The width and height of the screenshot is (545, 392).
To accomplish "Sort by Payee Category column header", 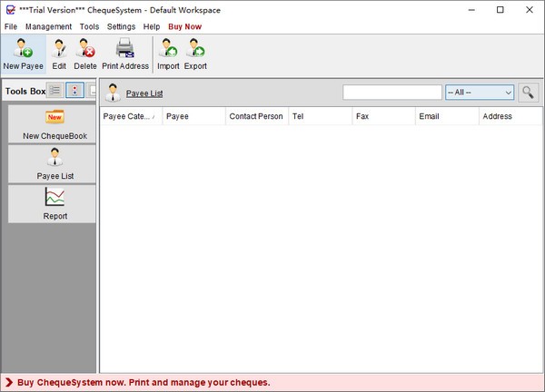I will (x=129, y=116).
